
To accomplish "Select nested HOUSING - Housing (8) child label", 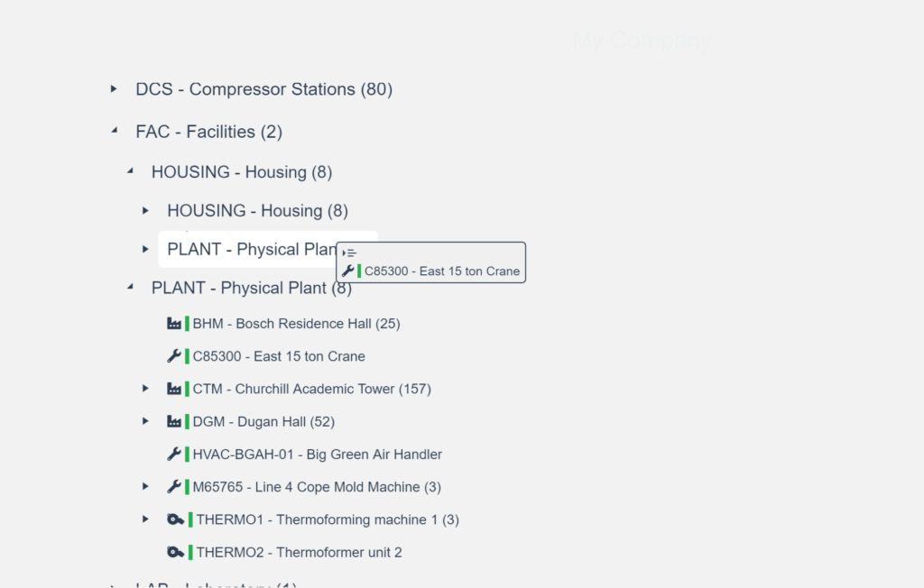I will coord(257,210).
